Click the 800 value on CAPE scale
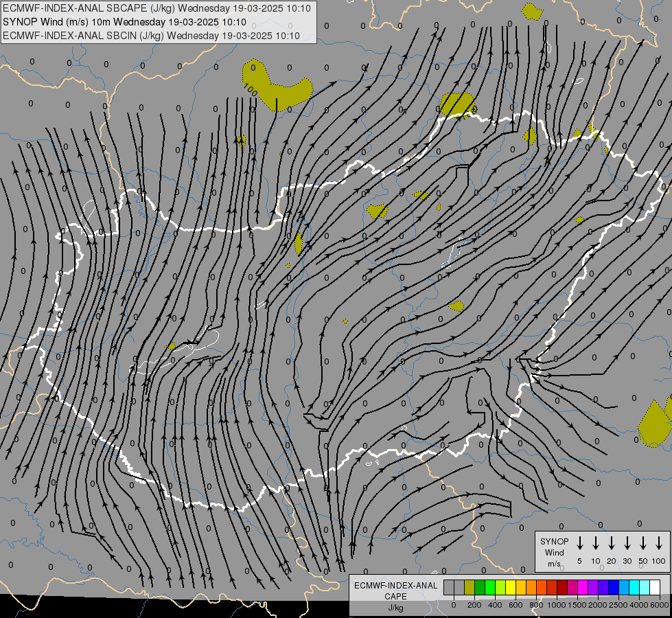 pyautogui.click(x=536, y=605)
